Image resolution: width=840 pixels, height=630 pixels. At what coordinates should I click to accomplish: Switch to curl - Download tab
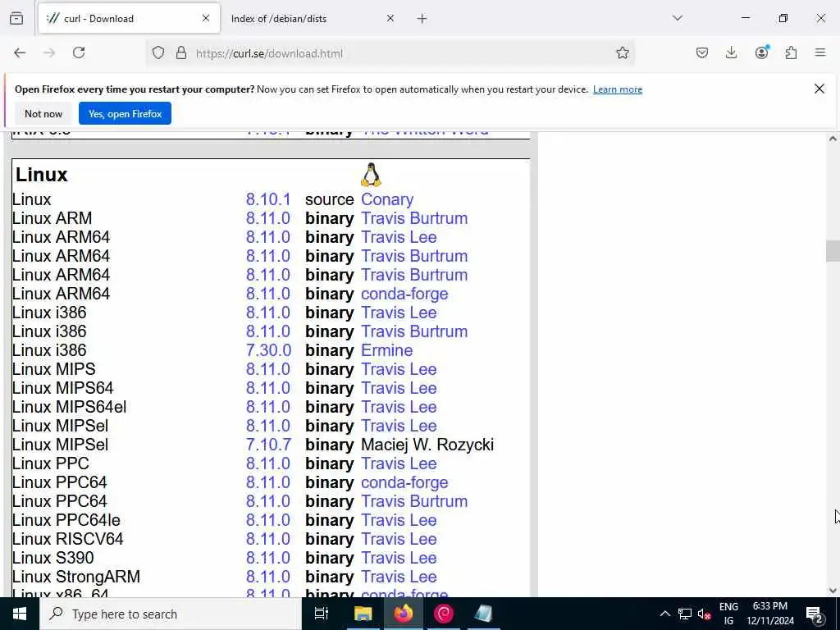[129, 18]
